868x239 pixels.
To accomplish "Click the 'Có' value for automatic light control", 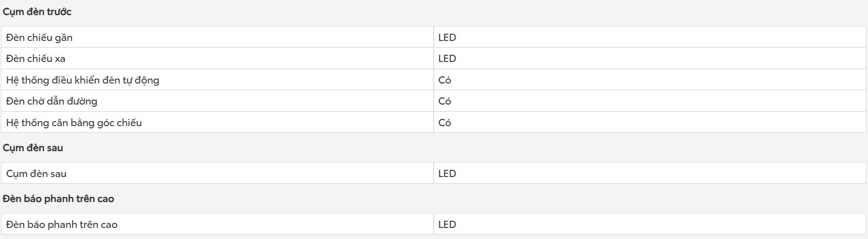I will [445, 80].
